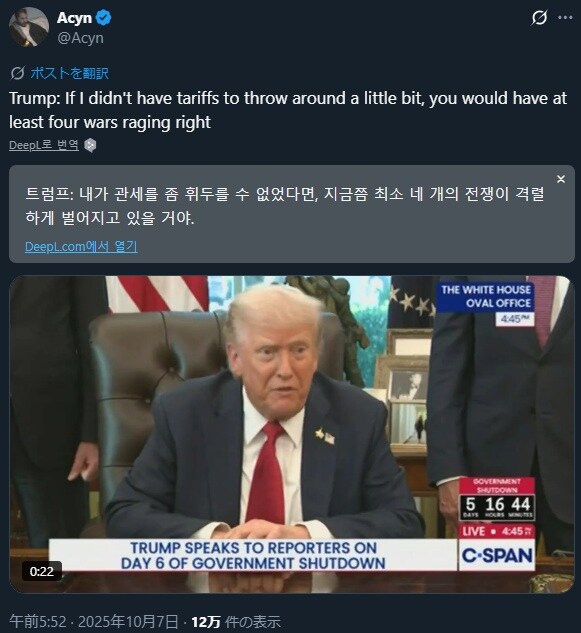Click the DeepL logo icon below the tweet

click(x=90, y=145)
